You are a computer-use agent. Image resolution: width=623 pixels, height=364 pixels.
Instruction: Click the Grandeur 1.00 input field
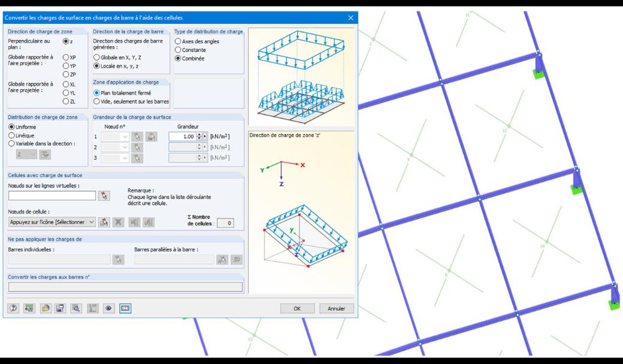(x=182, y=136)
